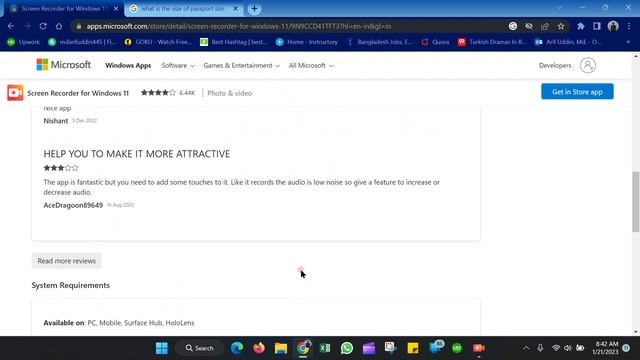Open GOKU - Watch Free bookmark
The height and width of the screenshot is (360, 640).
coord(158,42)
